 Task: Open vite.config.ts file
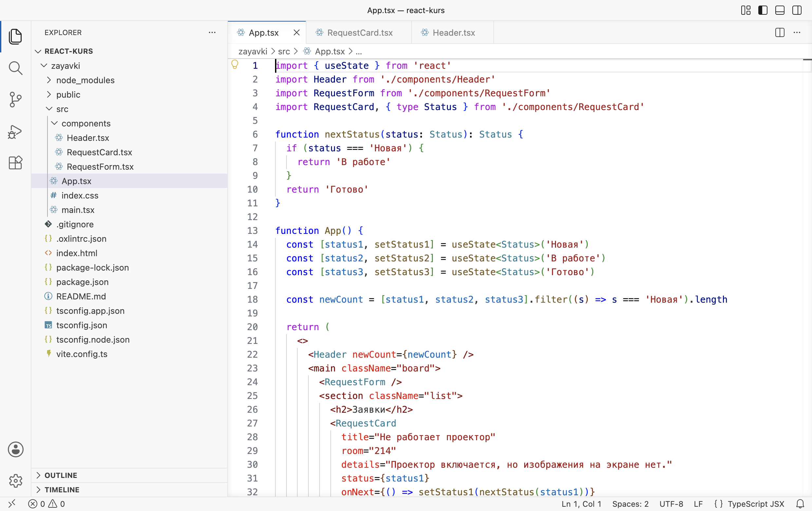point(129,354)
